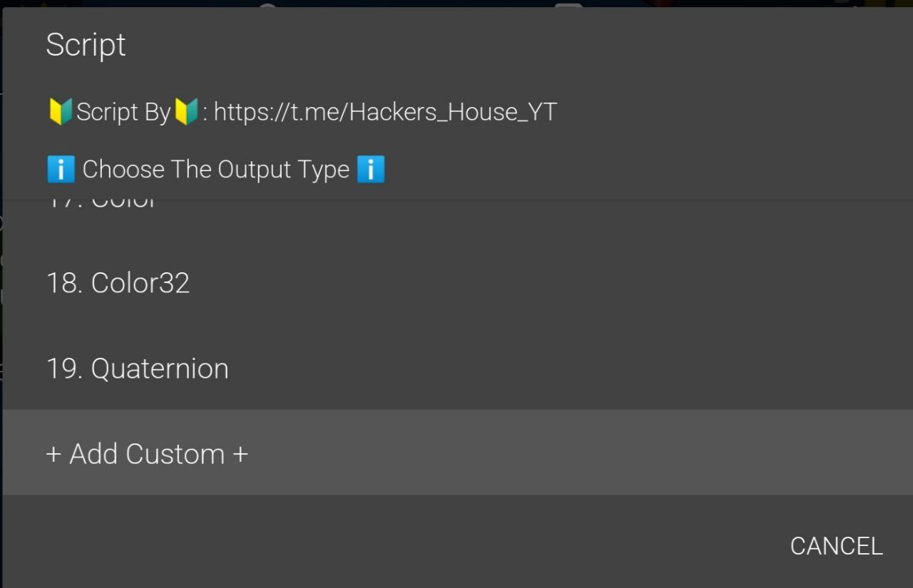The image size is (913, 588).
Task: Click the beginner emoji after "Script By"
Action: point(186,112)
